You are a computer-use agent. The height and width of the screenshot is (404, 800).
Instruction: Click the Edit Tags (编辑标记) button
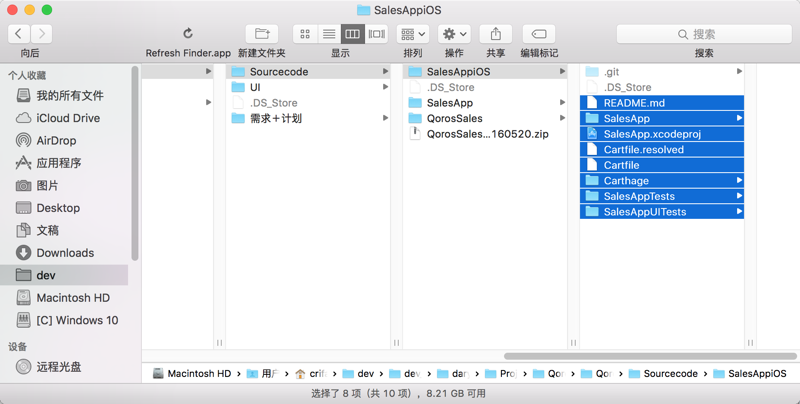(539, 34)
